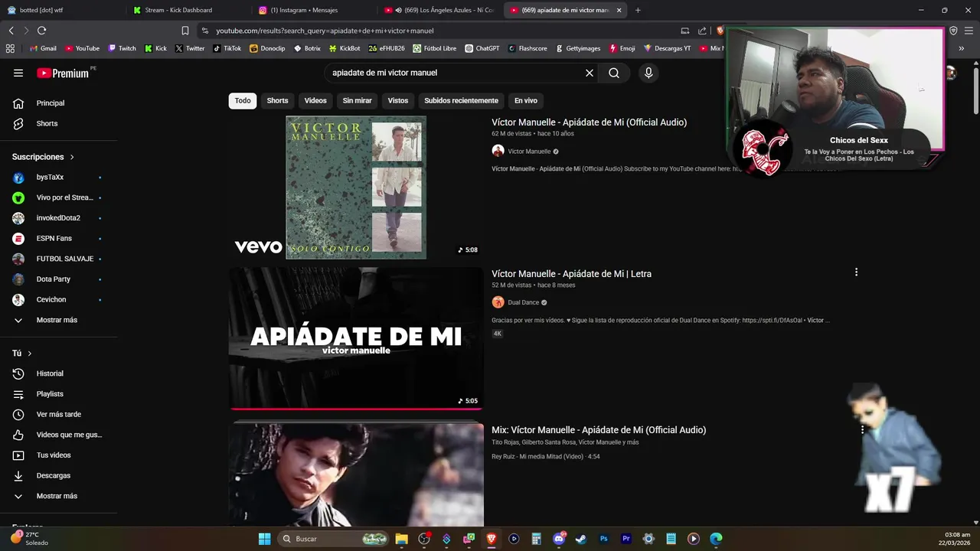Open Twitch bookmark
Viewport: 980px width, 551px height.
(x=122, y=48)
